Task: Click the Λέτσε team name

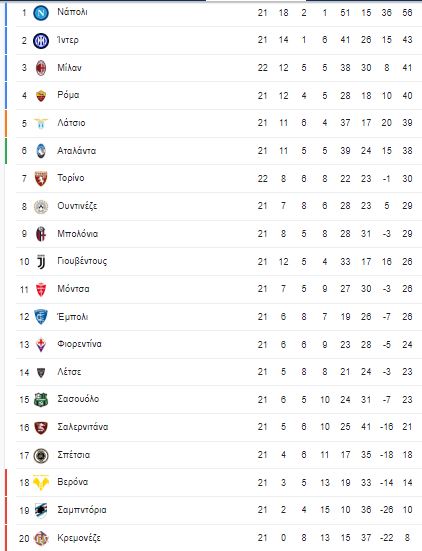Action: (69, 372)
